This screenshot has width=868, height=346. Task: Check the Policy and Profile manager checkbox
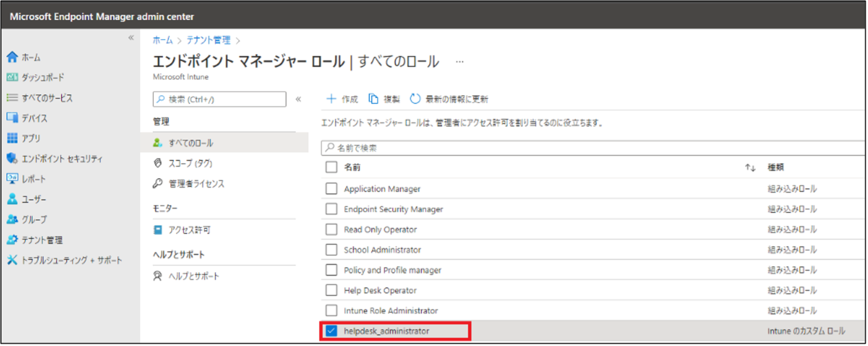pos(331,270)
